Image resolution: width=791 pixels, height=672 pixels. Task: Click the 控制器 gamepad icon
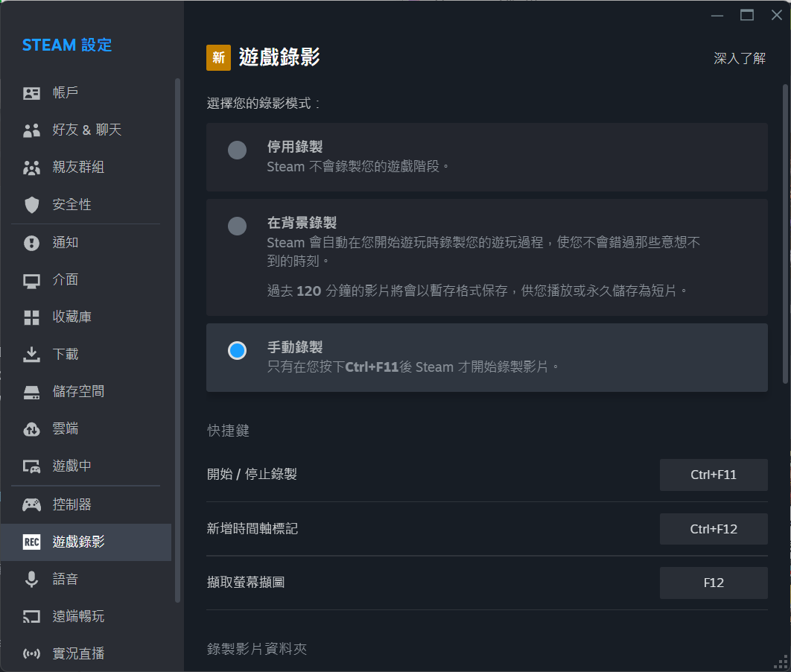point(31,504)
